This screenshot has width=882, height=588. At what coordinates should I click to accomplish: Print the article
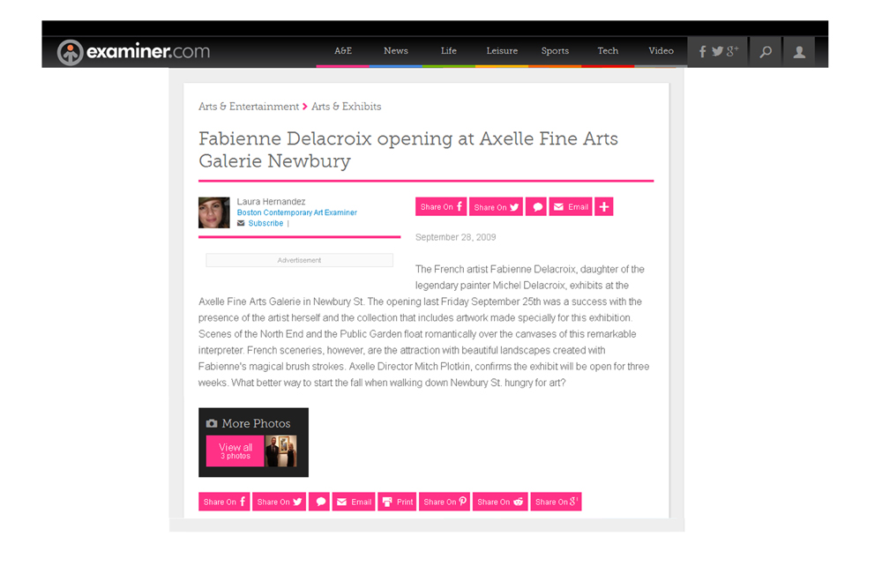click(397, 502)
